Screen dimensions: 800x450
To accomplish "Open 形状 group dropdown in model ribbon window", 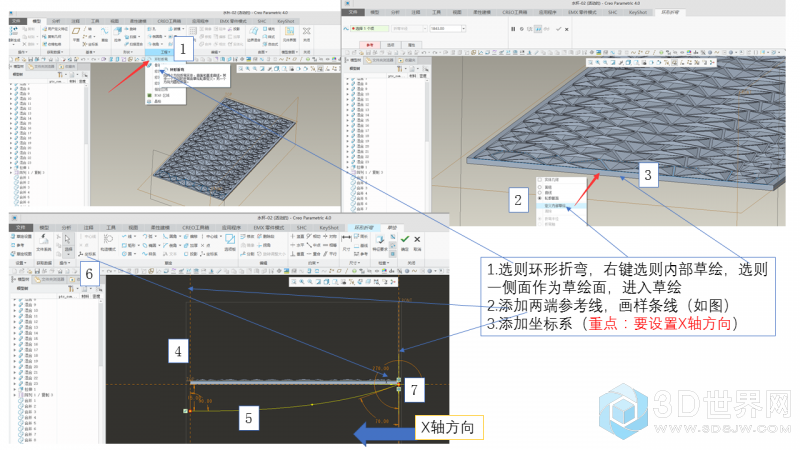I will [129, 52].
